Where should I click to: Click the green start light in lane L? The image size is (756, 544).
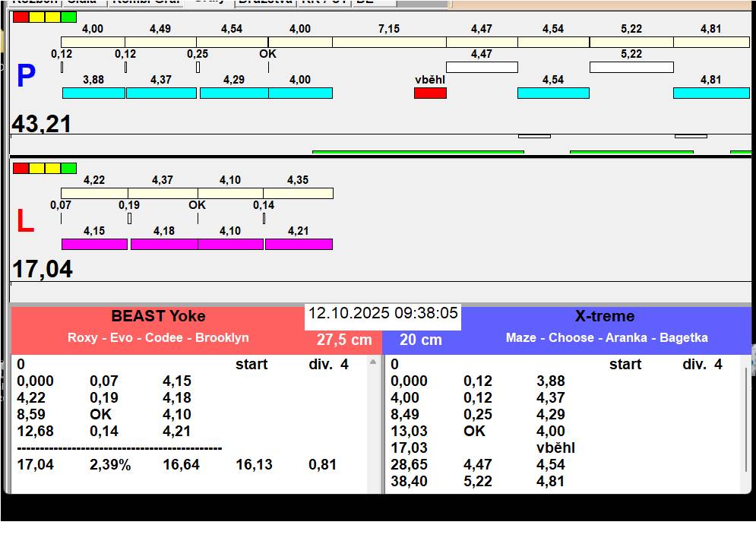coord(68,169)
